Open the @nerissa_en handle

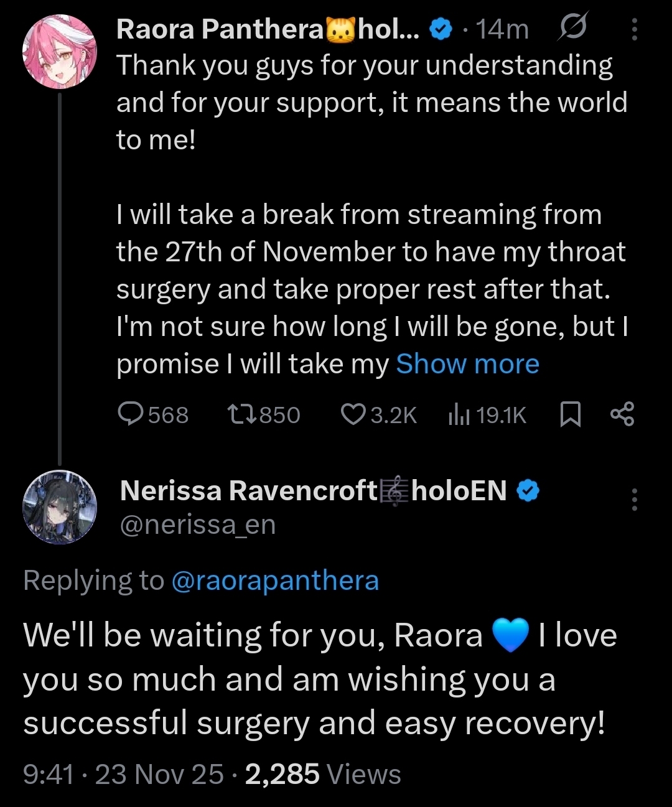click(197, 525)
